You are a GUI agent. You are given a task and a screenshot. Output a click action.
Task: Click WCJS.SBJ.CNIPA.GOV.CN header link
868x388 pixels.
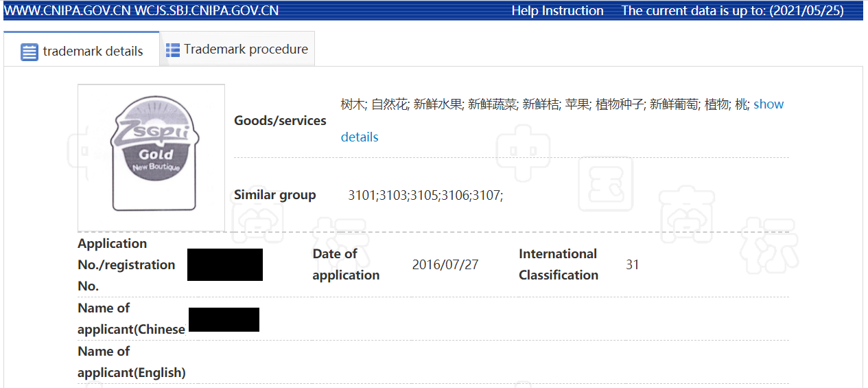pos(207,11)
